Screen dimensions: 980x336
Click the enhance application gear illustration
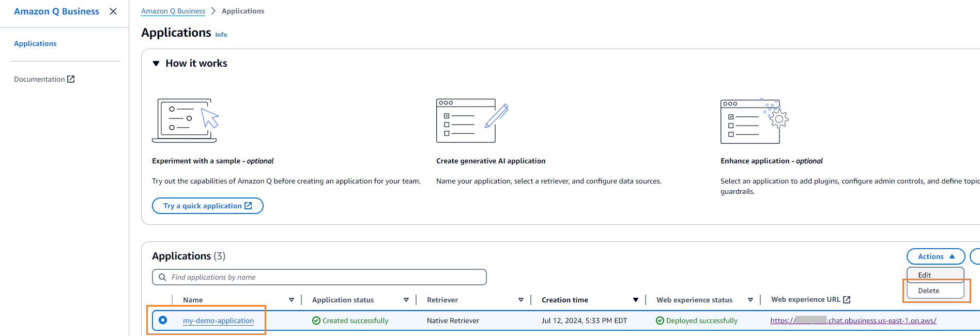(755, 121)
